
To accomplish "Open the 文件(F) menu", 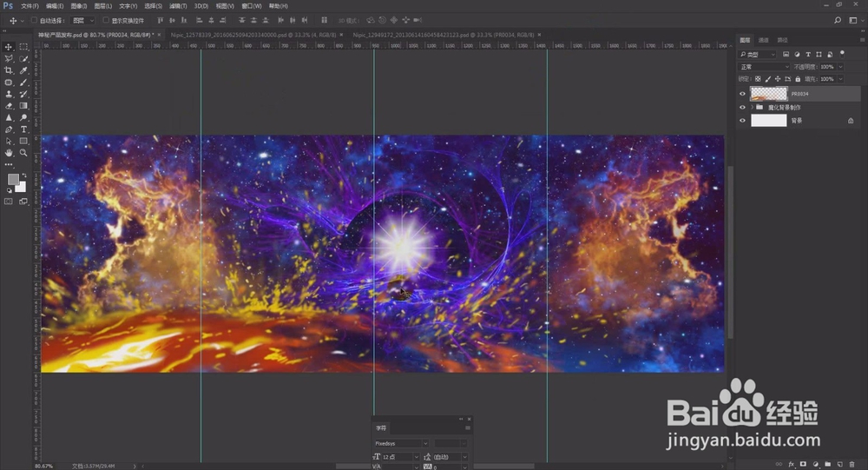I will [30, 6].
